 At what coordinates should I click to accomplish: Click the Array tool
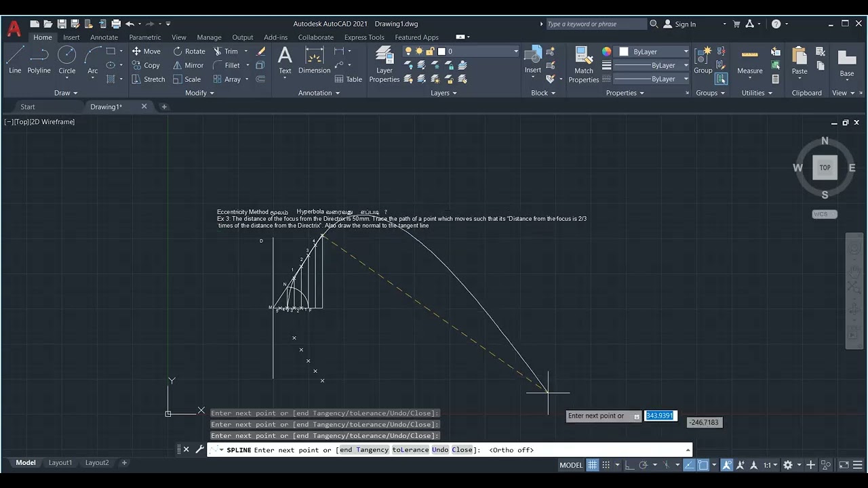tap(226, 79)
